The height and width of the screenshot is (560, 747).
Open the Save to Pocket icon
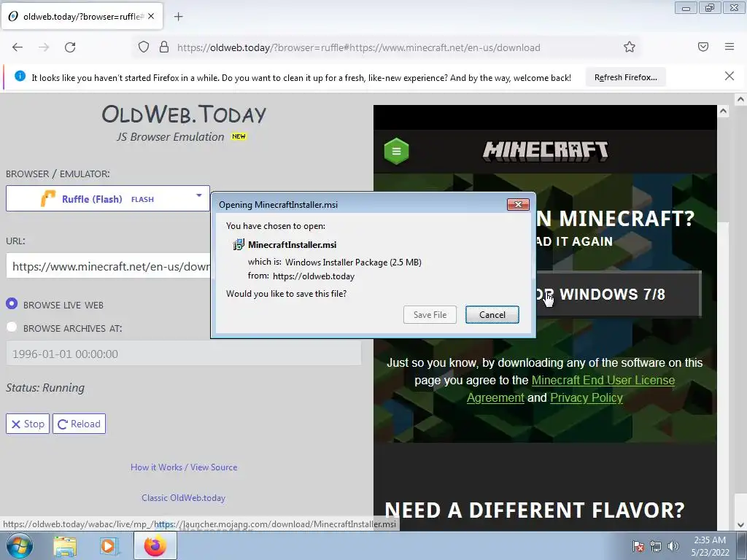coord(703,47)
